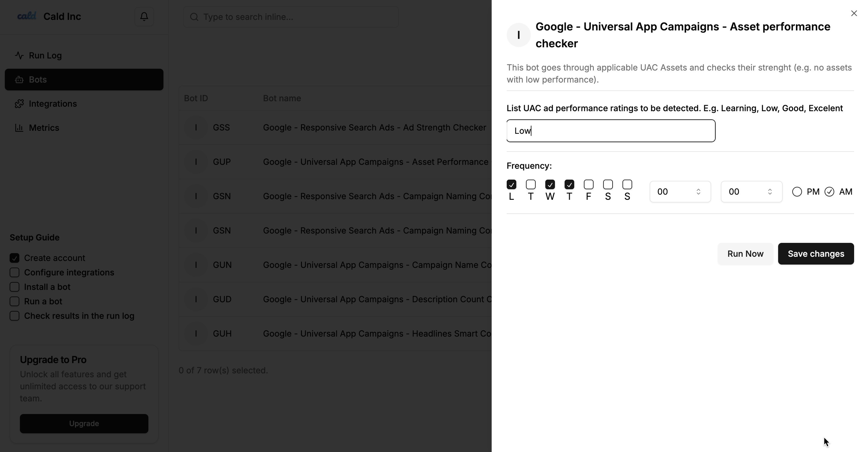Viewport: 868px width, 452px height.
Task: Click the GUD bot ID cell
Action: click(x=222, y=299)
